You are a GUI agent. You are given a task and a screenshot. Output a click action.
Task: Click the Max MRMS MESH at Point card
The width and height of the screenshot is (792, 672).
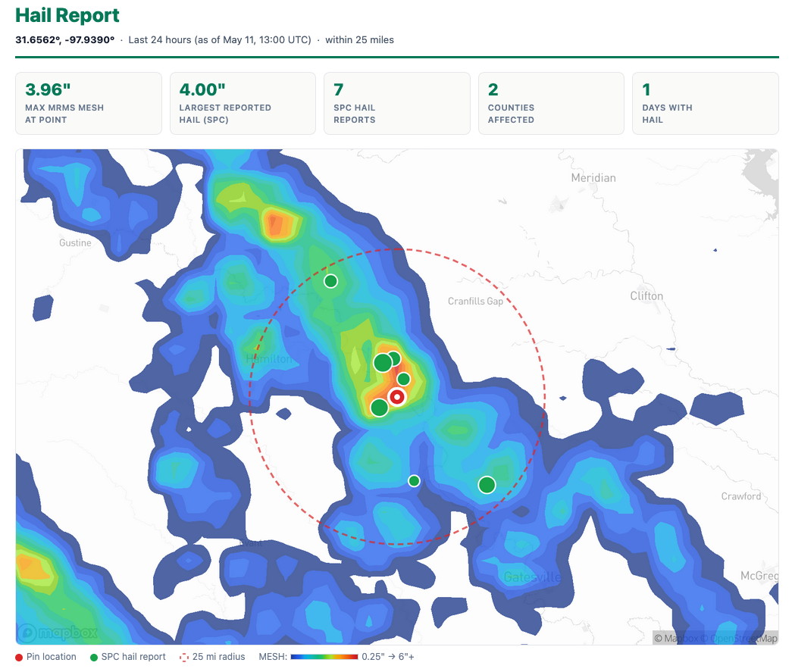point(89,104)
